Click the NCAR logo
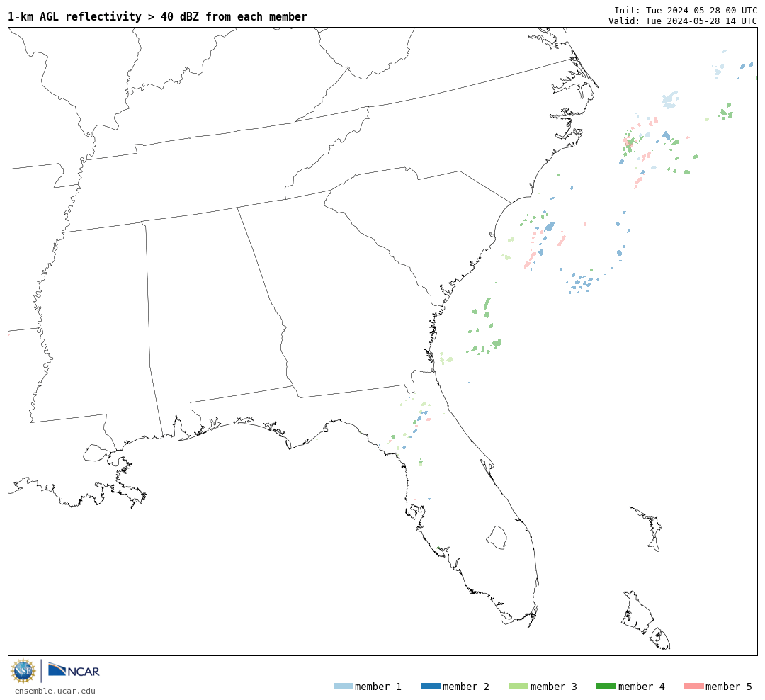Screen dimensions: 765x700 pyautogui.click(x=74, y=670)
